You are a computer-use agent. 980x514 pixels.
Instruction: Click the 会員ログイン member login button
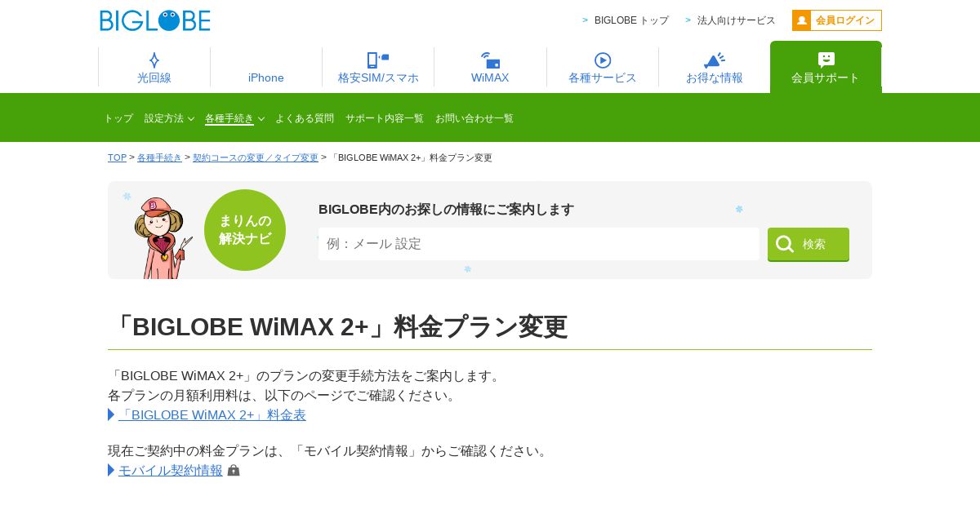click(x=837, y=20)
